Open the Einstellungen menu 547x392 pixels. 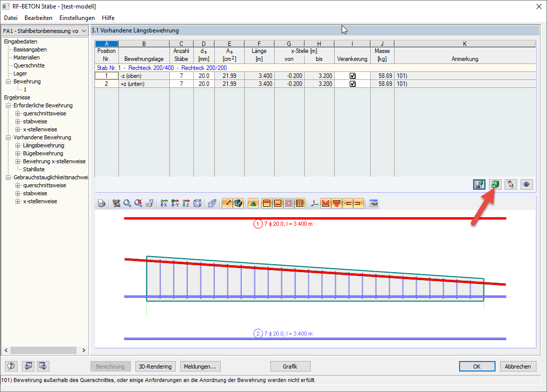coord(77,18)
